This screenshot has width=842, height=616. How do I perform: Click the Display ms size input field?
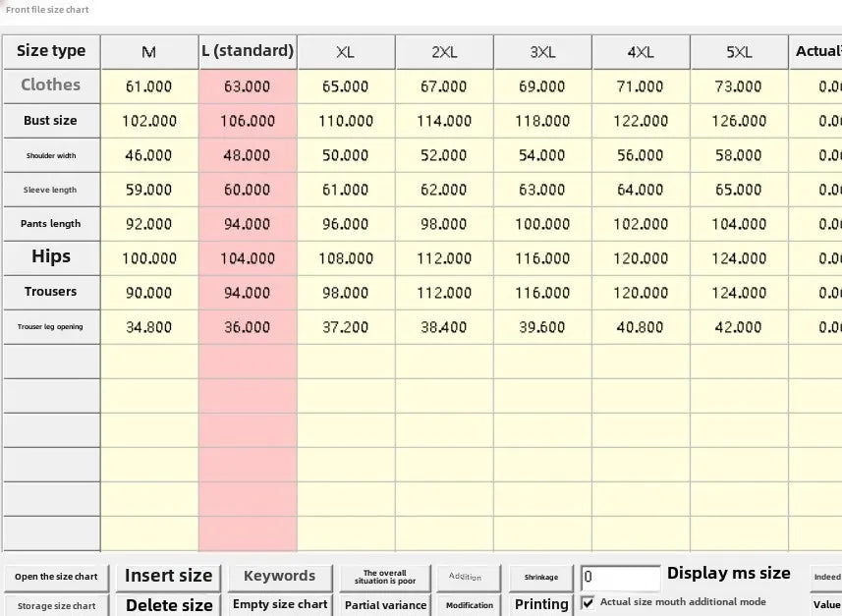click(620, 578)
